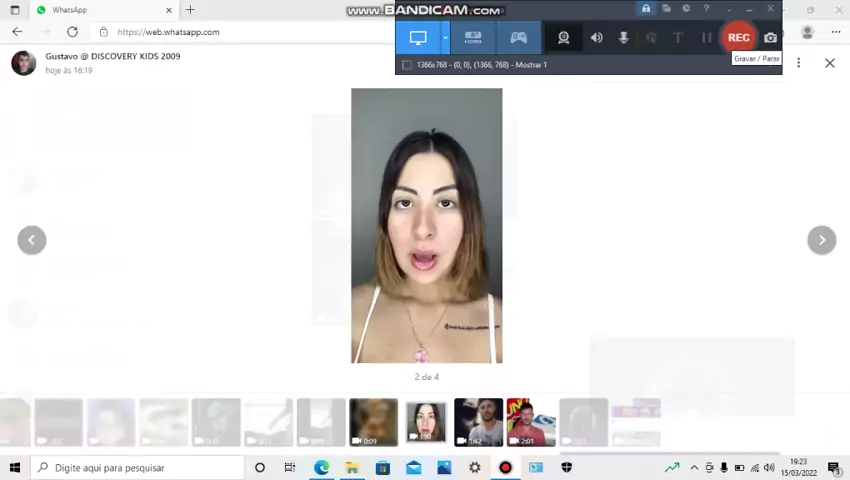Switch to HDMI device recording mode
The image size is (850, 480).
[x=473, y=38]
